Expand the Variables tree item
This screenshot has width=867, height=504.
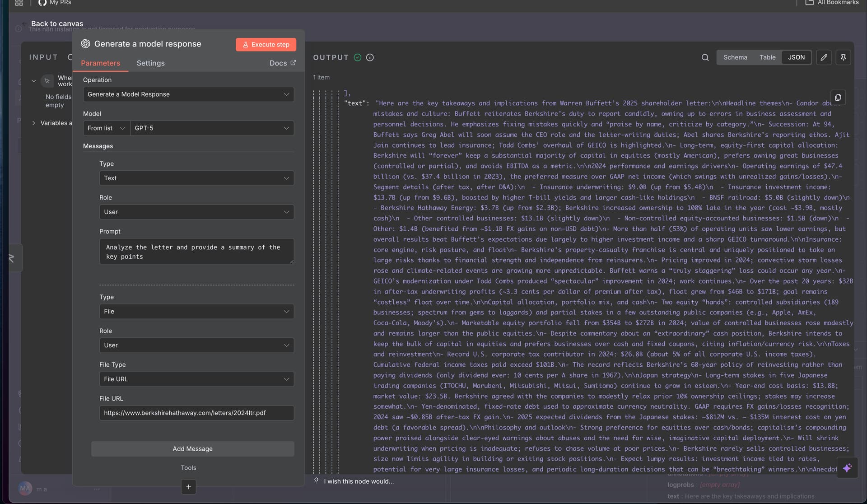[34, 123]
